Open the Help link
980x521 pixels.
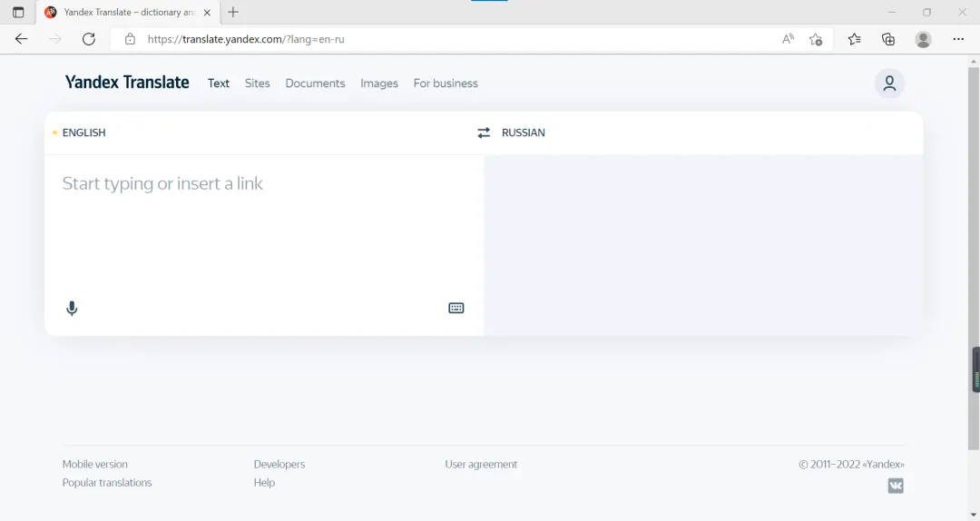click(264, 483)
